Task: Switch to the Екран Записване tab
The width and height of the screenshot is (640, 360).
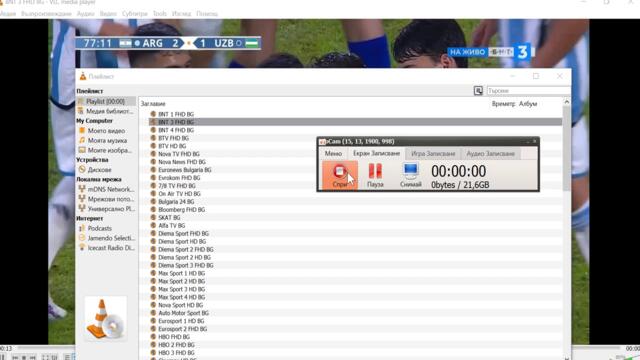Action: (376, 153)
